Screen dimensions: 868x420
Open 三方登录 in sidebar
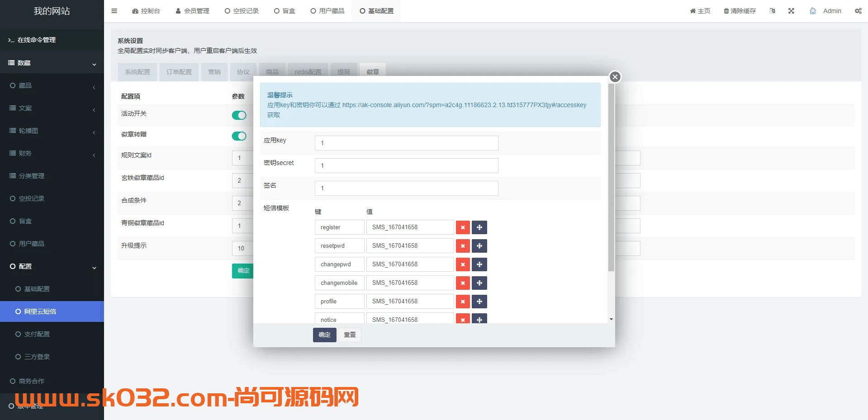click(x=52, y=357)
